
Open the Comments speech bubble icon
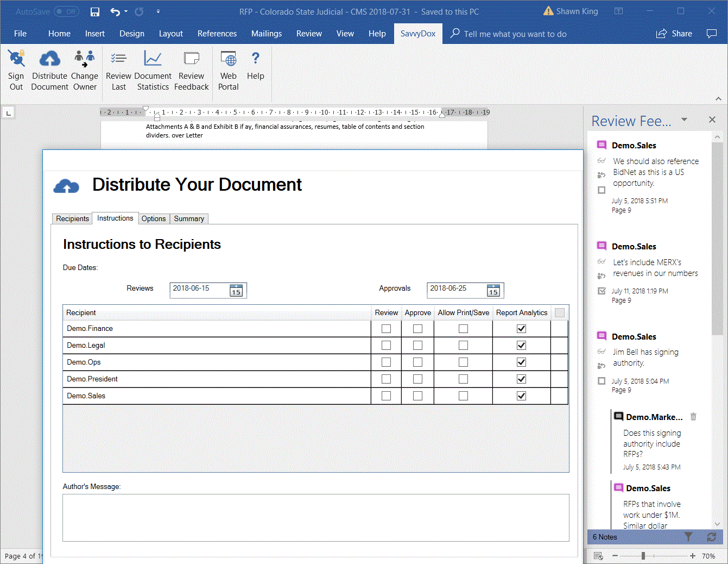pyautogui.click(x=712, y=34)
